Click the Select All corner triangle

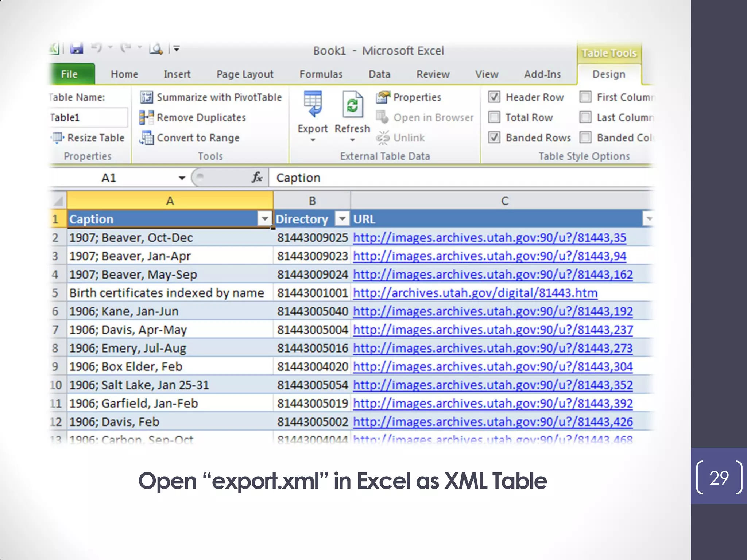click(x=58, y=201)
